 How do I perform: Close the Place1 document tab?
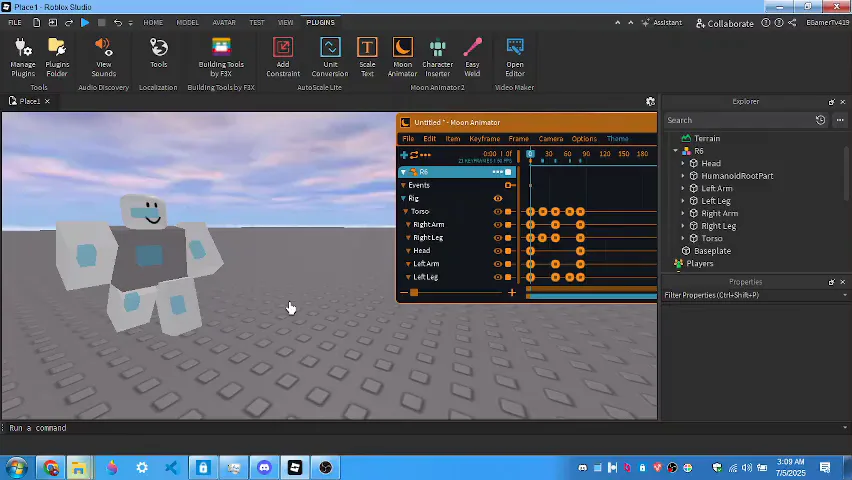click(x=47, y=101)
